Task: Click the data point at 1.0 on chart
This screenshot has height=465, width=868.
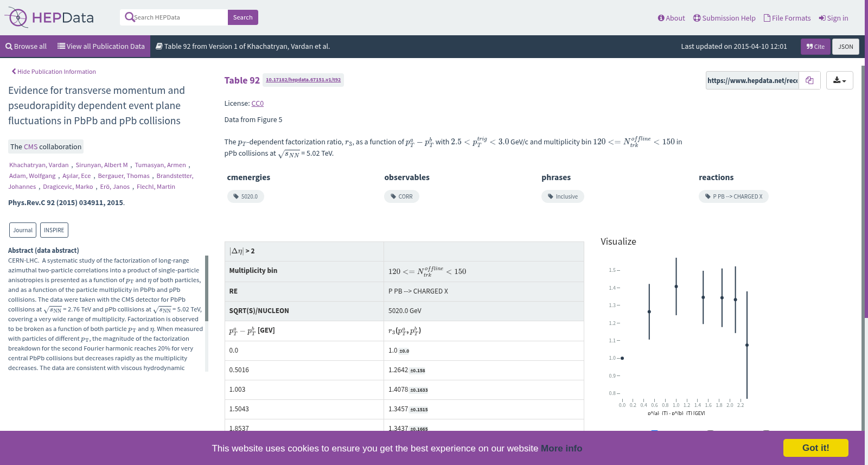Action: coord(622,358)
